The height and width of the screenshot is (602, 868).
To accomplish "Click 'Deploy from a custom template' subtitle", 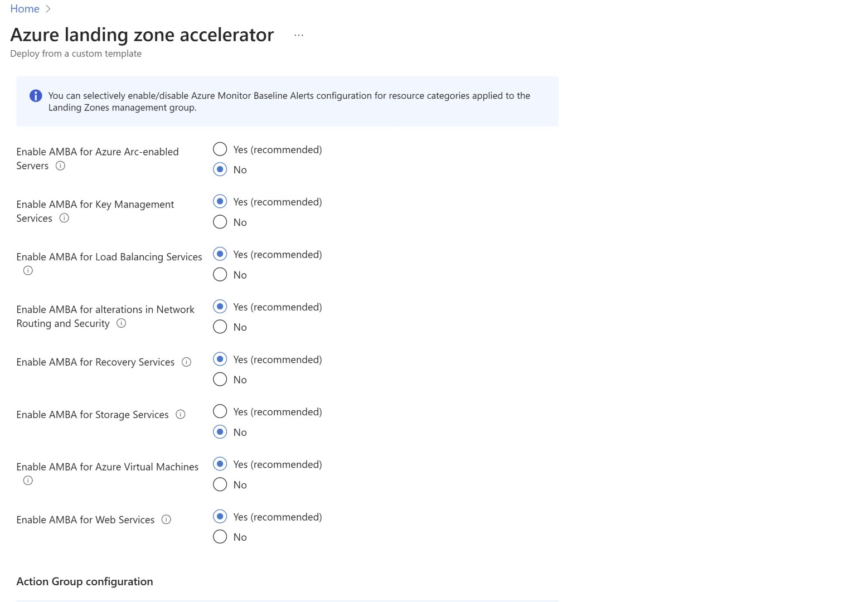I will pyautogui.click(x=76, y=54).
